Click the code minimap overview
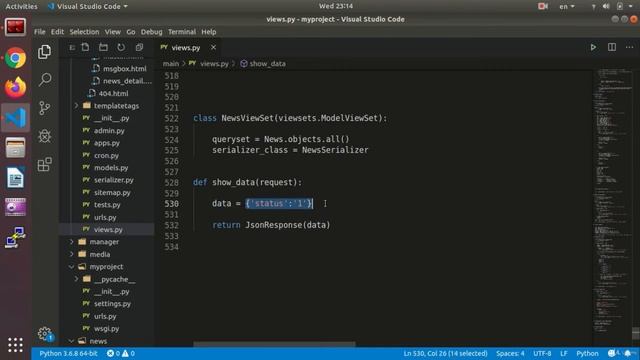The height and width of the screenshot is (360, 640). (x=613, y=200)
